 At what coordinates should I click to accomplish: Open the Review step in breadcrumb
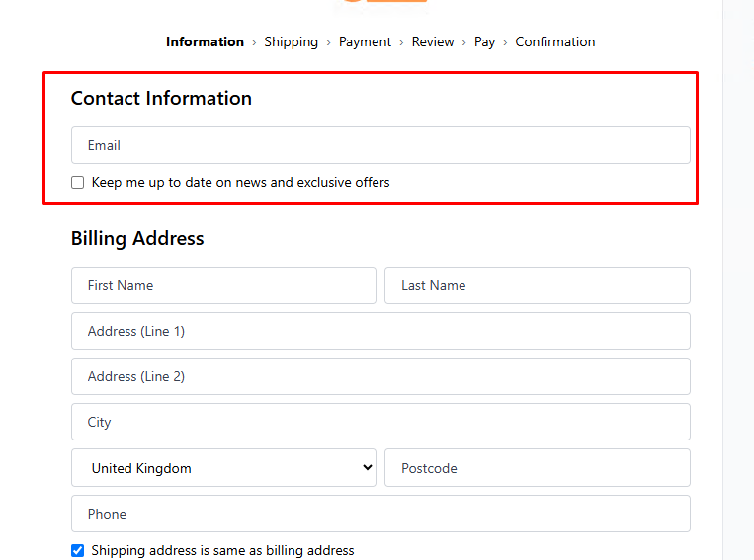point(433,41)
